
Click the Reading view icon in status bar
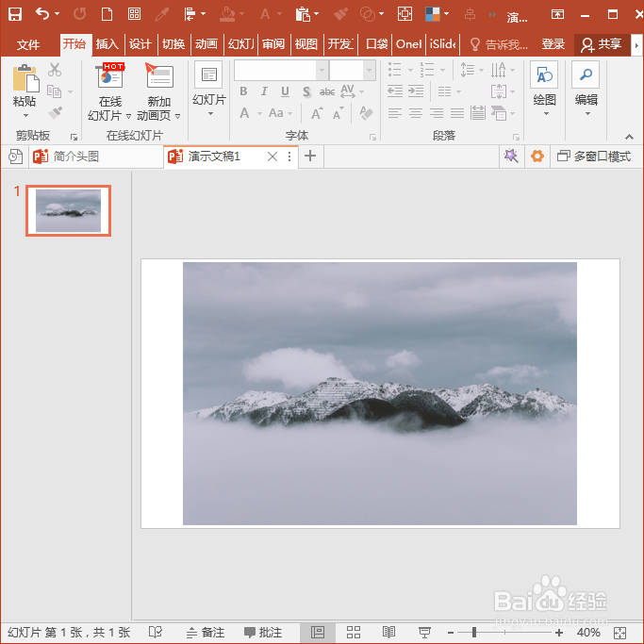tap(388, 632)
